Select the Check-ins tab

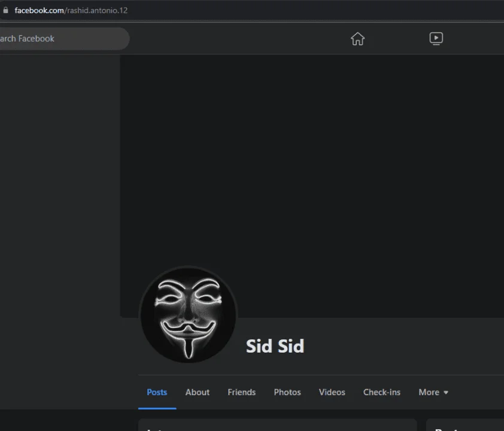click(382, 392)
